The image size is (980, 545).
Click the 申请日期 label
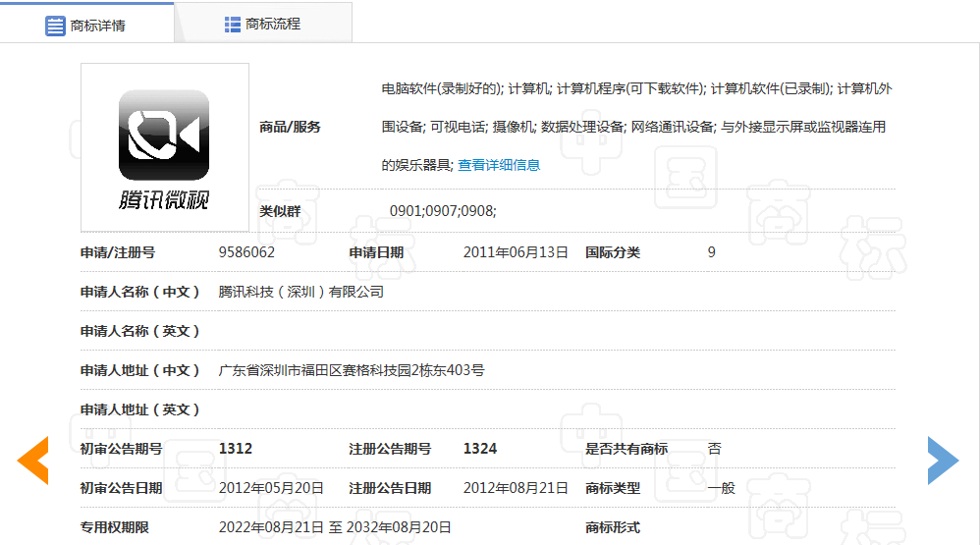376,252
